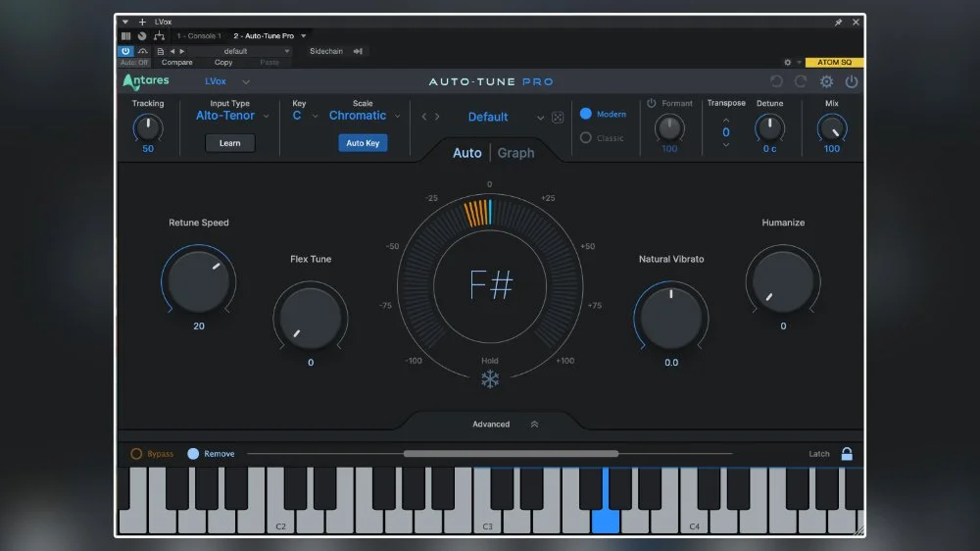Click the Sidechain input arrow icon

tap(358, 51)
